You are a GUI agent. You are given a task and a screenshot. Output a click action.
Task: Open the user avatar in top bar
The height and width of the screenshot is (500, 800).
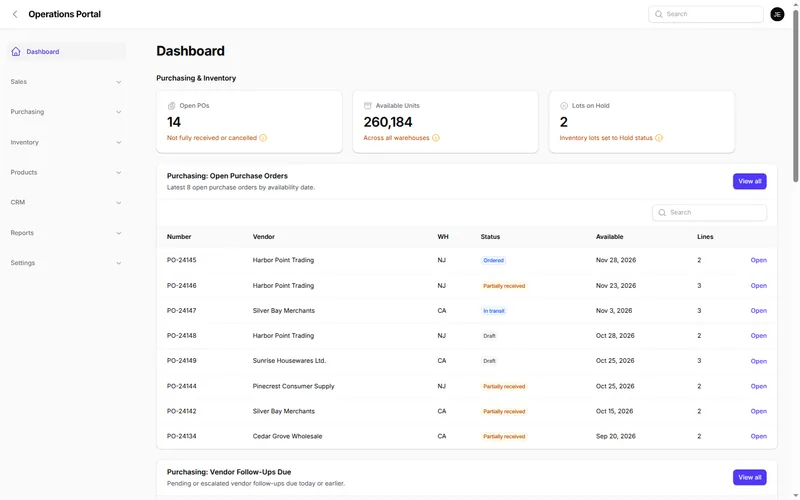click(777, 14)
